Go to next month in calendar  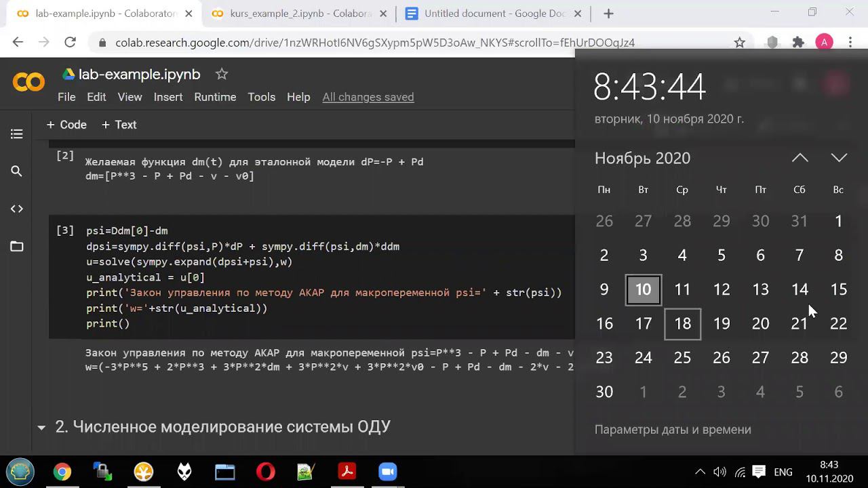839,158
